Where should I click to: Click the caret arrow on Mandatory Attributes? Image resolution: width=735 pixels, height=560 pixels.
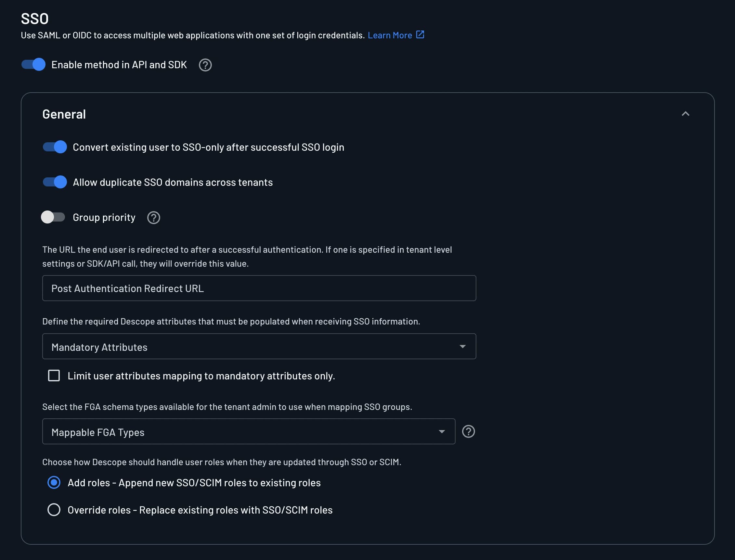pos(463,346)
